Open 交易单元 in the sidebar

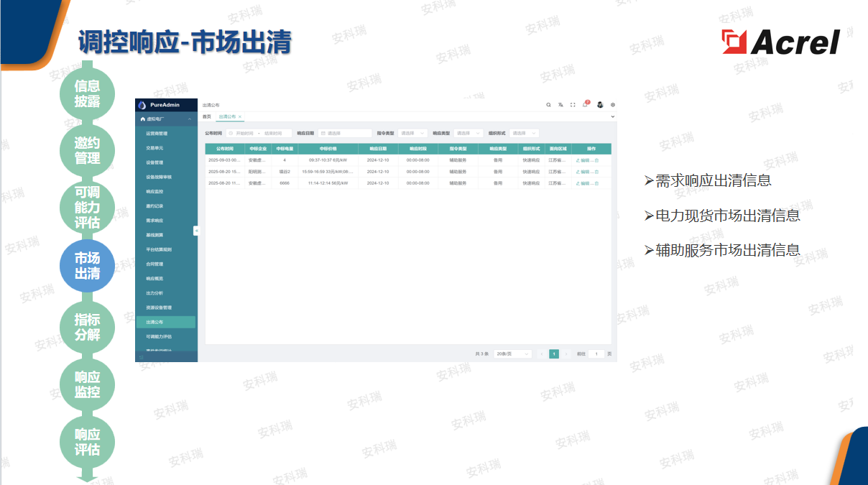coord(166,148)
